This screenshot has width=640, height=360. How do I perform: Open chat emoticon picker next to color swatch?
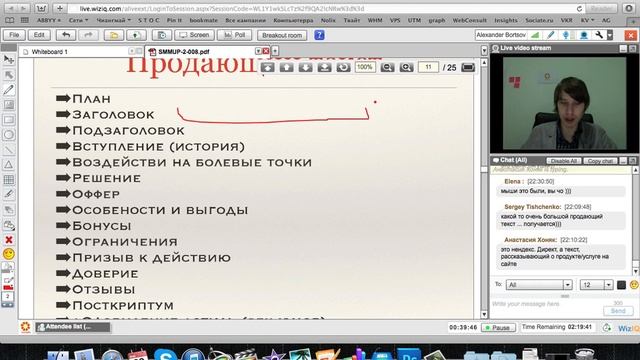coord(634,285)
